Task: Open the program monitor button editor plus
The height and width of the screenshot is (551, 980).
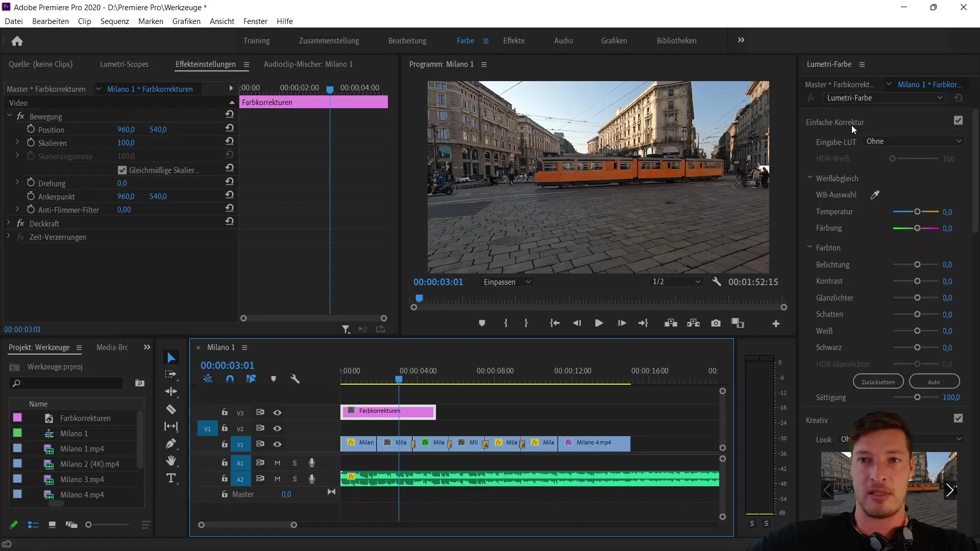Action: tap(776, 324)
